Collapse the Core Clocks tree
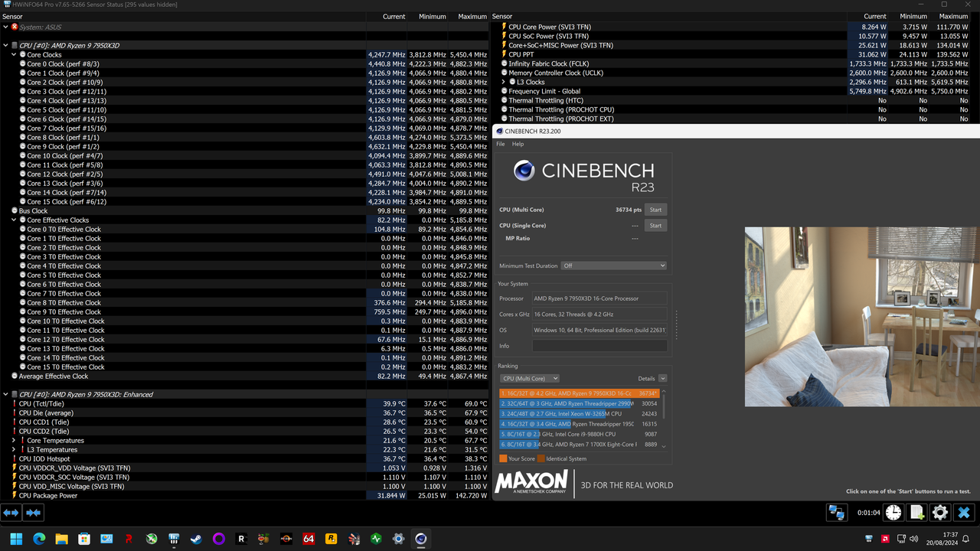This screenshot has height=551, width=980. [14, 54]
